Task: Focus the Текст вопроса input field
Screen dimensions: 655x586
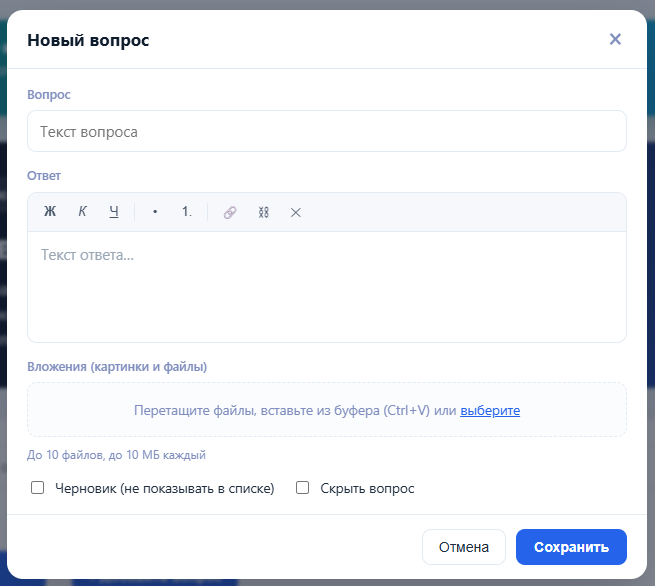Action: click(327, 131)
